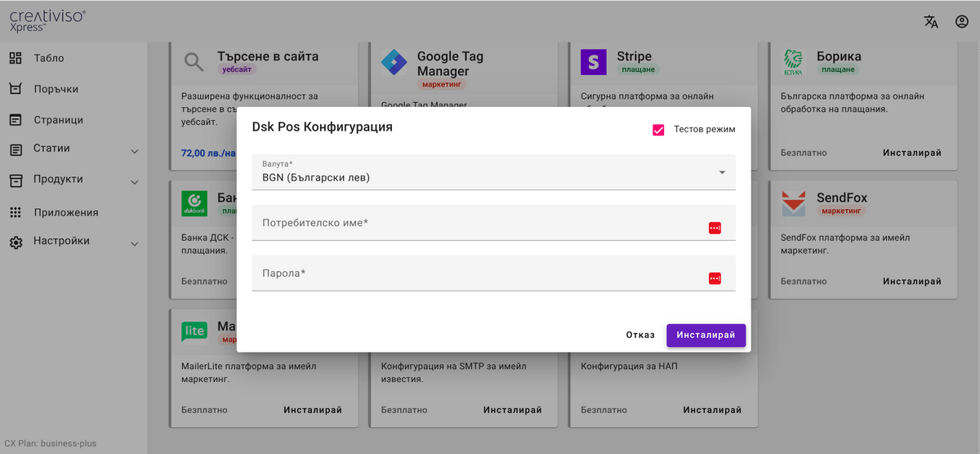Click the Google Tag Manager logo
This screenshot has height=454, width=980.
pos(394,62)
